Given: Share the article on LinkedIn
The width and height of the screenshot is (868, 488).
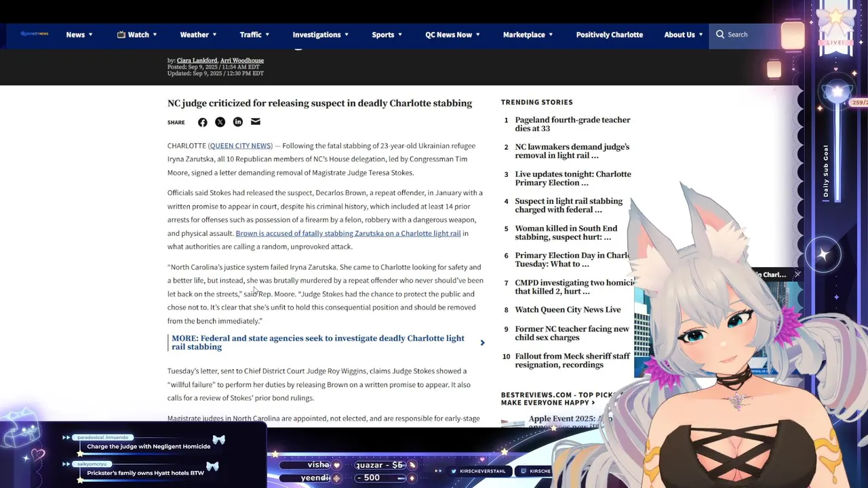Looking at the screenshot, I should [237, 122].
